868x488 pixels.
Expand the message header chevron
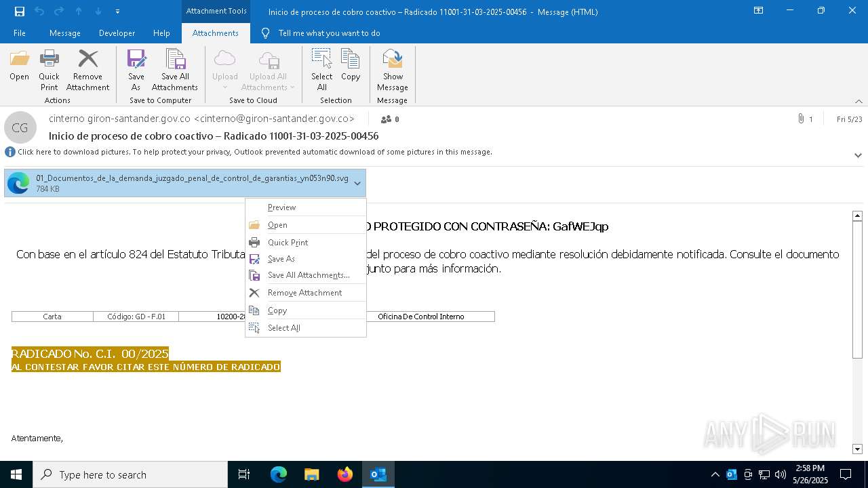point(858,155)
